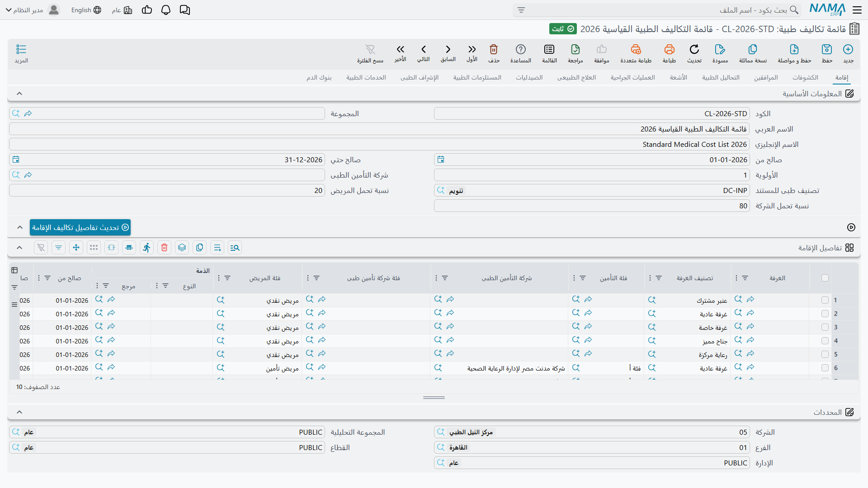Screen dimensions: 868x488
Task: Click the move arrows icon in grid toolbar
Action: click(x=76, y=248)
